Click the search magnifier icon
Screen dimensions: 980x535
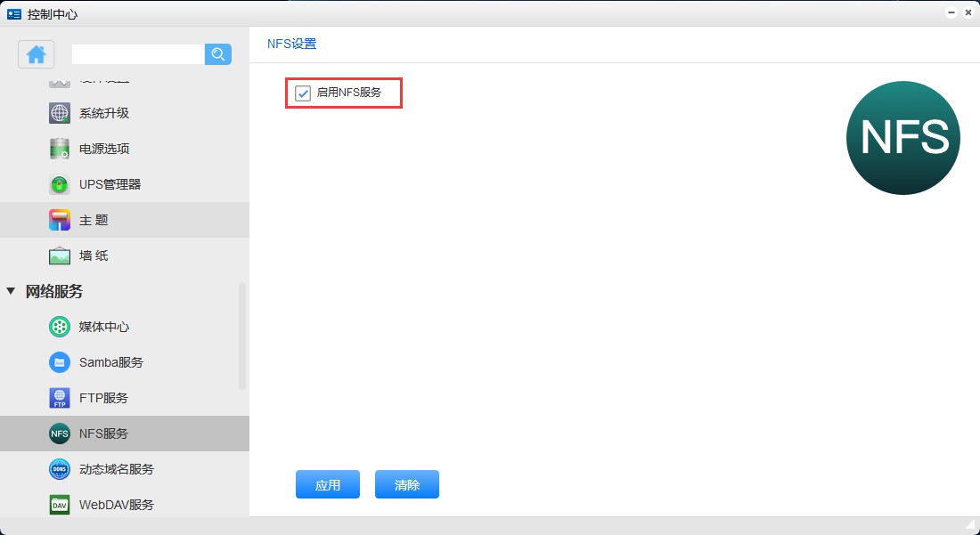pyautogui.click(x=218, y=54)
